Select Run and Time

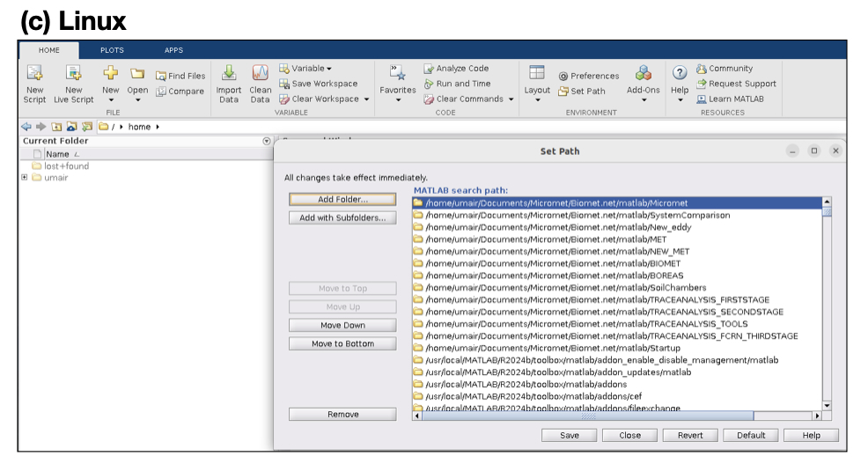(457, 84)
